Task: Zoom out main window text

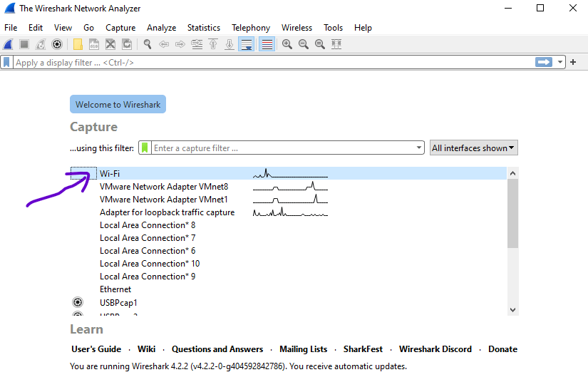Action: 304,44
